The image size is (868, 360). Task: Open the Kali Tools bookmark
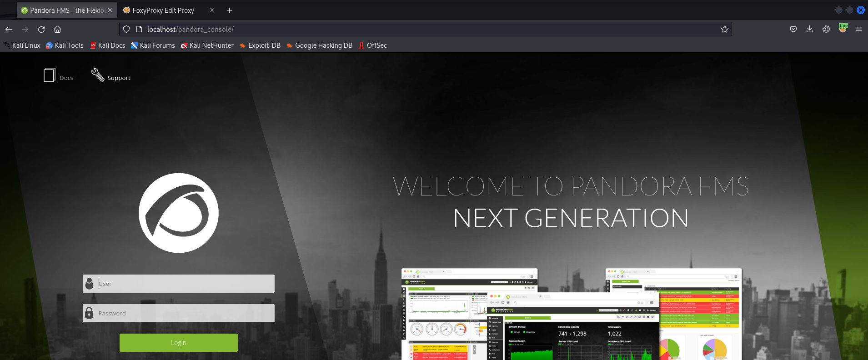tap(65, 45)
